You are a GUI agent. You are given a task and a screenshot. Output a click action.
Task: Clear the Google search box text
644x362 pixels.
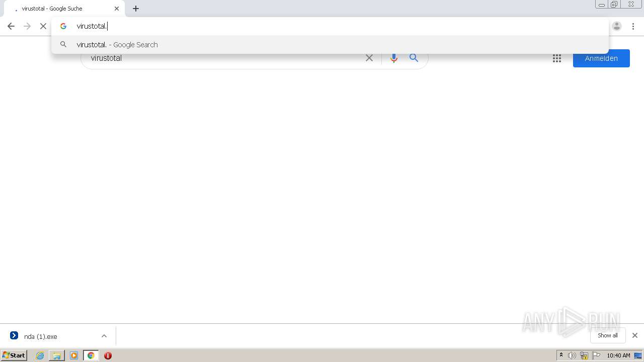click(369, 58)
